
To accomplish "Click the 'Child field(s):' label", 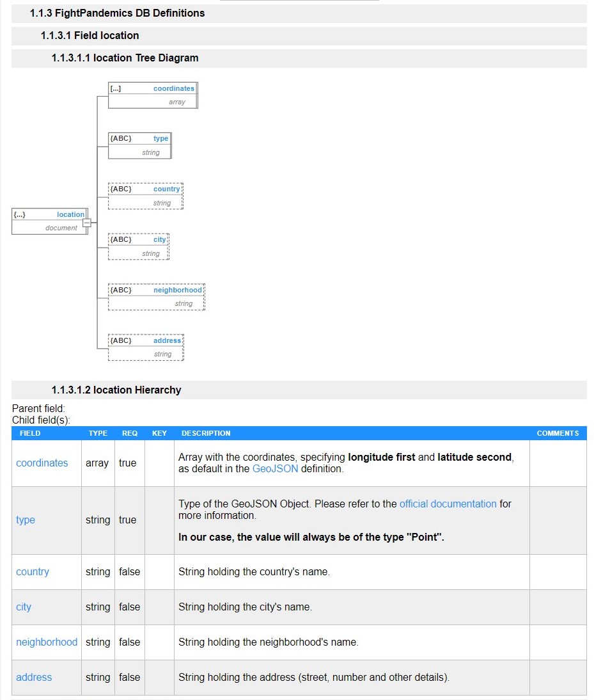I will tap(41, 420).
